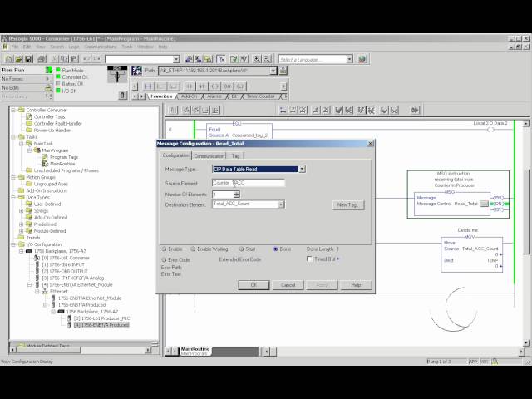Click the Number Of Elements spinner arrows
Viewport: 532px width, 399px height.
tap(236, 195)
